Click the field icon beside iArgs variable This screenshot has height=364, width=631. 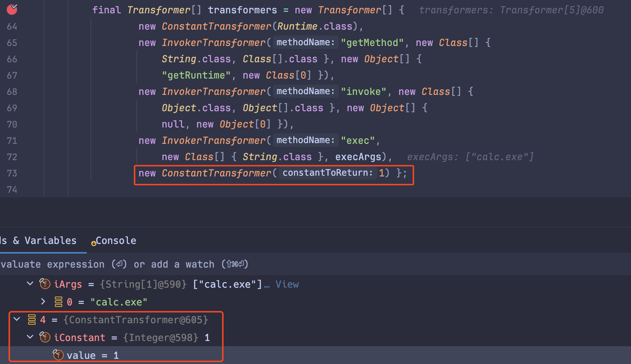pos(44,284)
